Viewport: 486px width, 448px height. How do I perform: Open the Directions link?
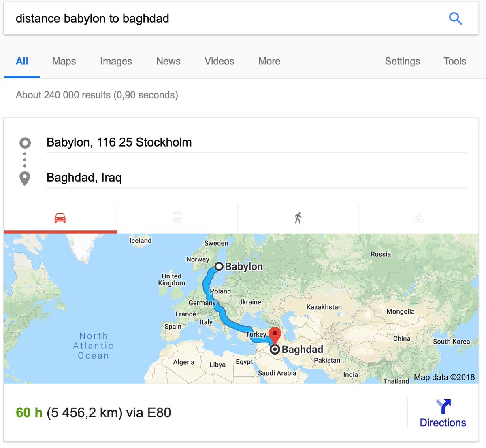[443, 423]
